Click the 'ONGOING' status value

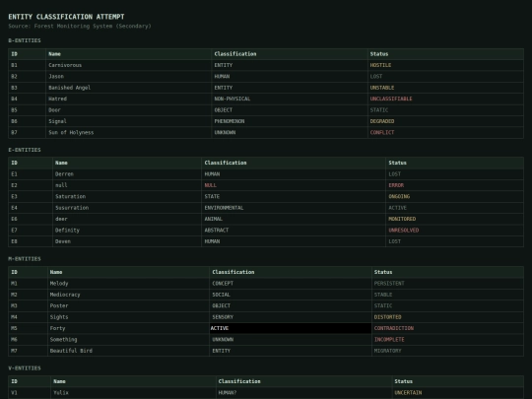399,196
